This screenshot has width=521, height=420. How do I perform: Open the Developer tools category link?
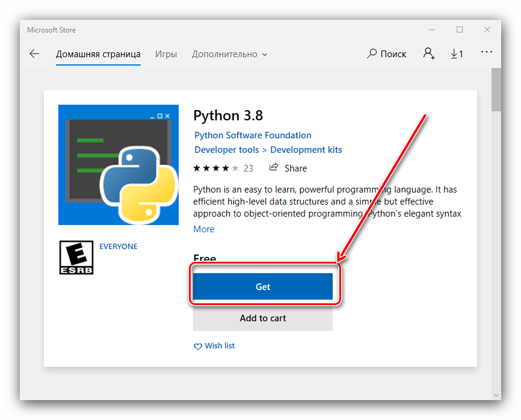[226, 150]
